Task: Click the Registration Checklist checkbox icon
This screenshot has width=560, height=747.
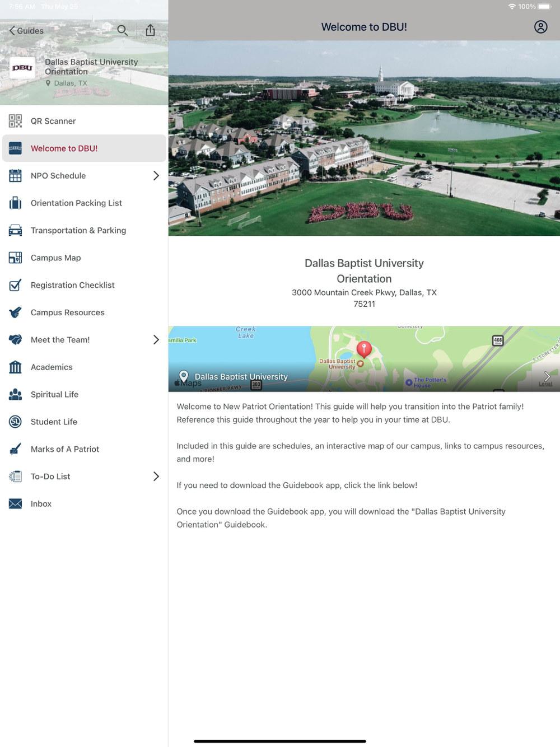Action: click(x=16, y=285)
